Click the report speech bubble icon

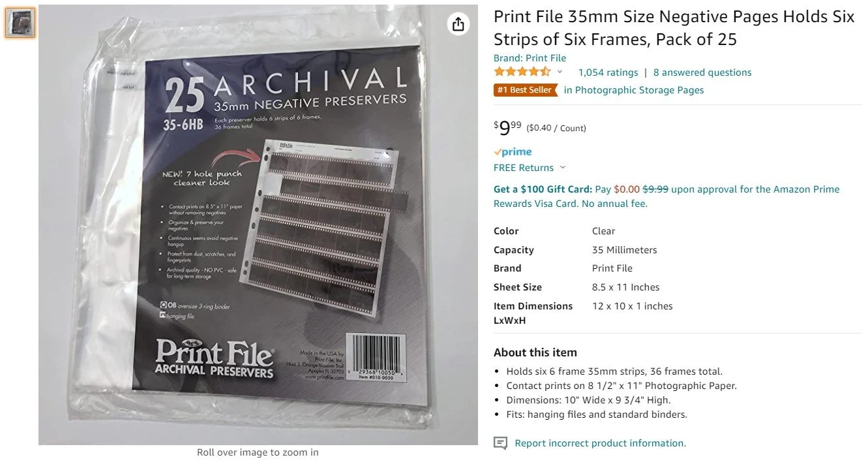(500, 443)
